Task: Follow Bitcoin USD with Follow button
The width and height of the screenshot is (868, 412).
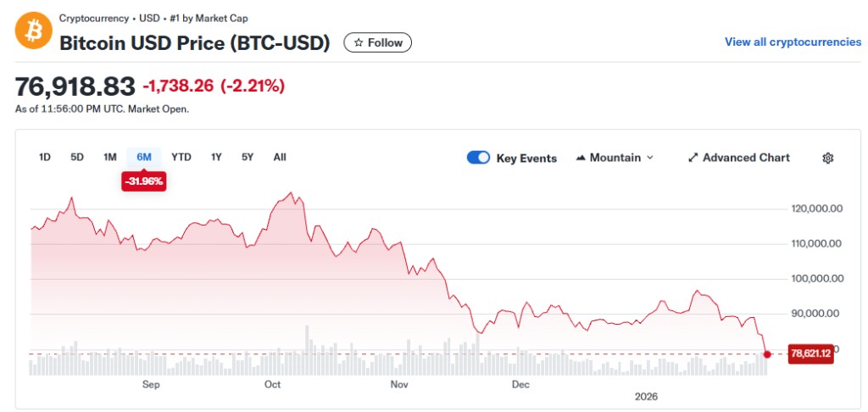Action: [x=378, y=42]
